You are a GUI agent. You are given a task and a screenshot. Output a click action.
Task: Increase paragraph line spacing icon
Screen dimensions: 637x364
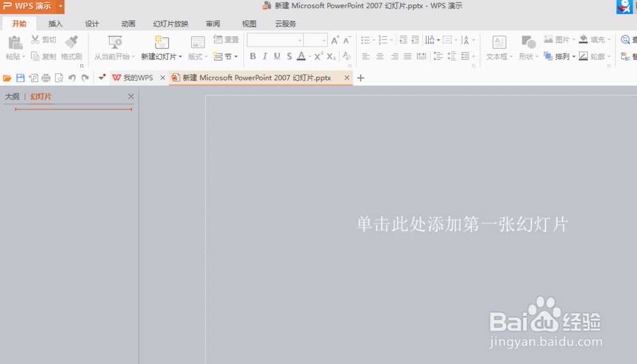tap(438, 56)
